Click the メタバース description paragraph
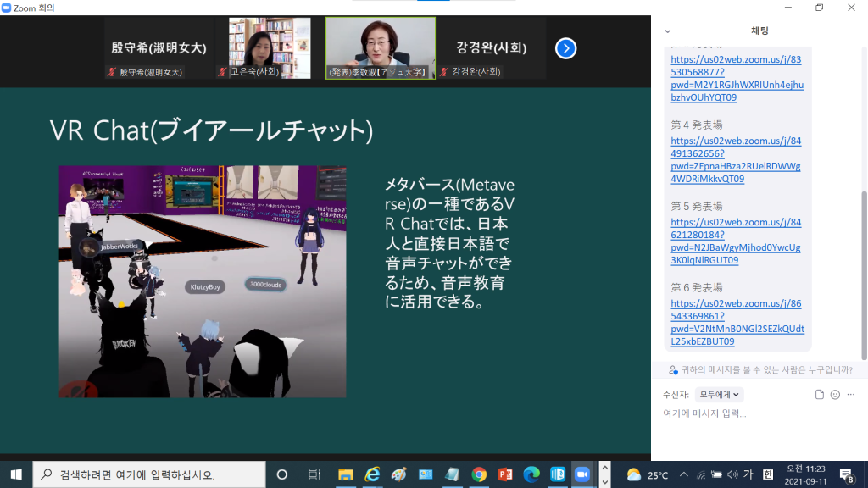 (449, 243)
